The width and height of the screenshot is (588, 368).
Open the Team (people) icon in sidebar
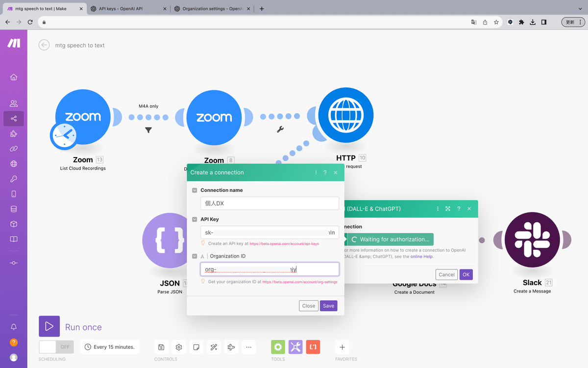(x=14, y=104)
